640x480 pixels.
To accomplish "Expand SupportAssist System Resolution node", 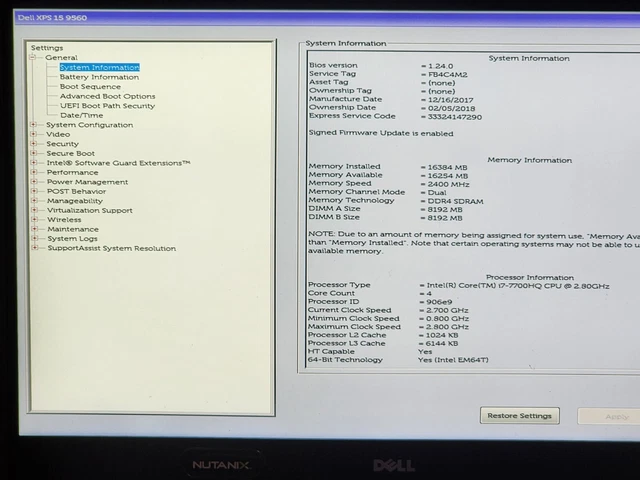I will (x=35, y=248).
